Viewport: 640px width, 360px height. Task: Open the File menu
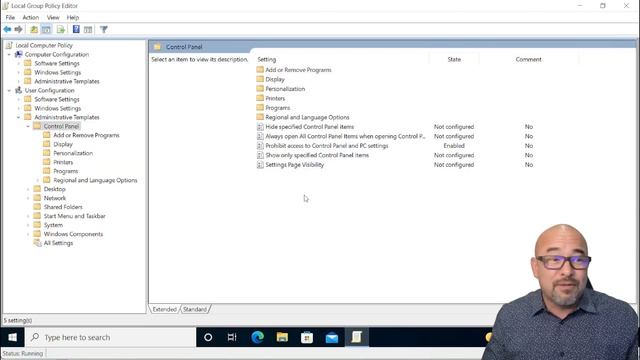10,18
